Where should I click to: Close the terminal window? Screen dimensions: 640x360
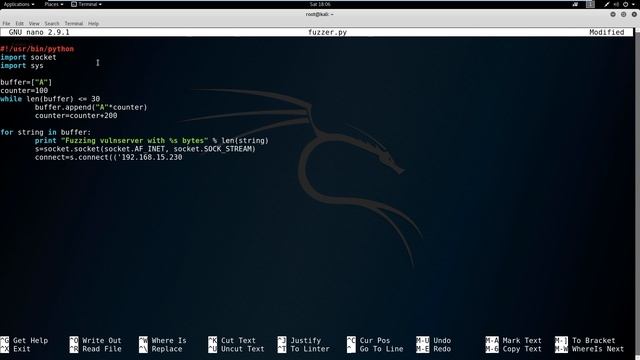click(634, 14)
